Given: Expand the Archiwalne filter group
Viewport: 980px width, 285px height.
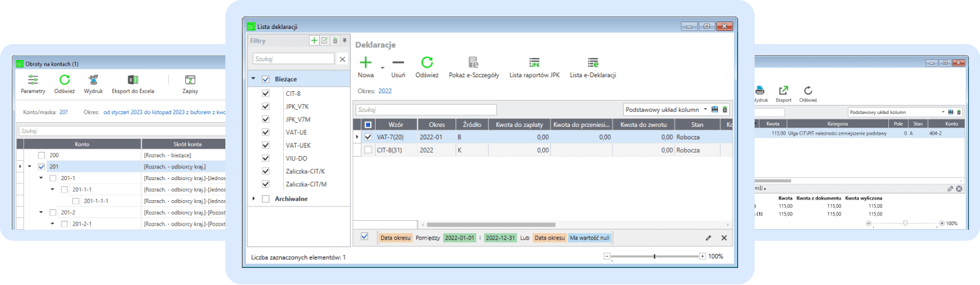Looking at the screenshot, I should click(x=254, y=199).
